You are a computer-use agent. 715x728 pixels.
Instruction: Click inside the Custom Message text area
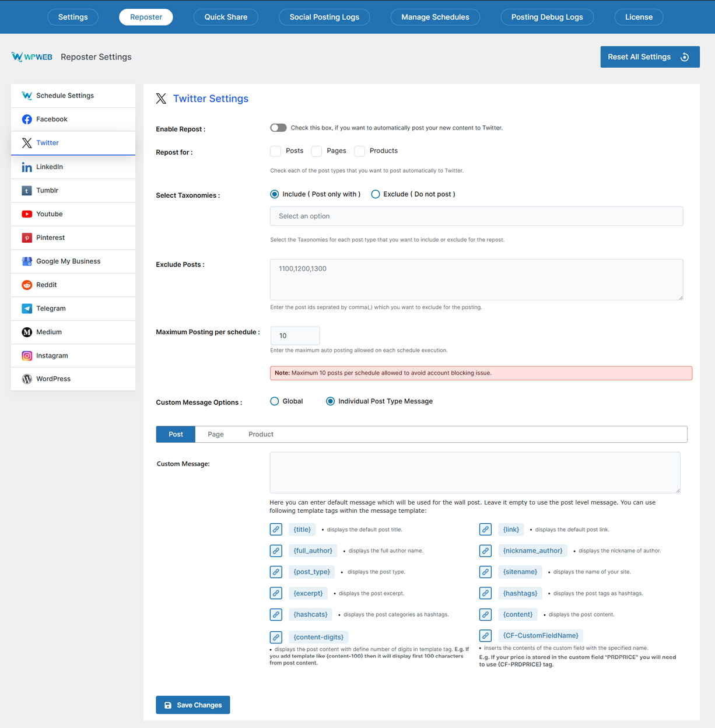point(474,473)
